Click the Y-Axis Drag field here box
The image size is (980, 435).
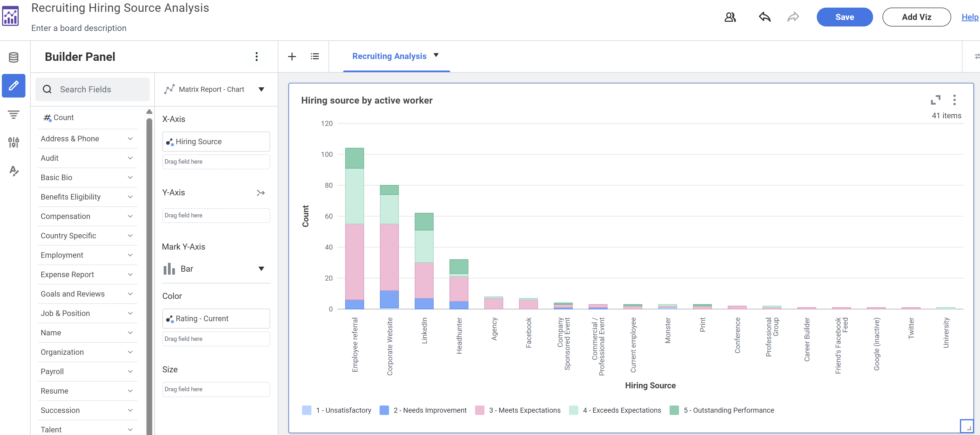pyautogui.click(x=216, y=216)
